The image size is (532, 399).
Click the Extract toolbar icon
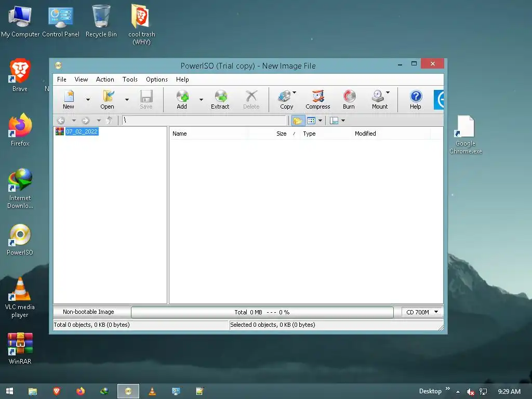coord(220,99)
